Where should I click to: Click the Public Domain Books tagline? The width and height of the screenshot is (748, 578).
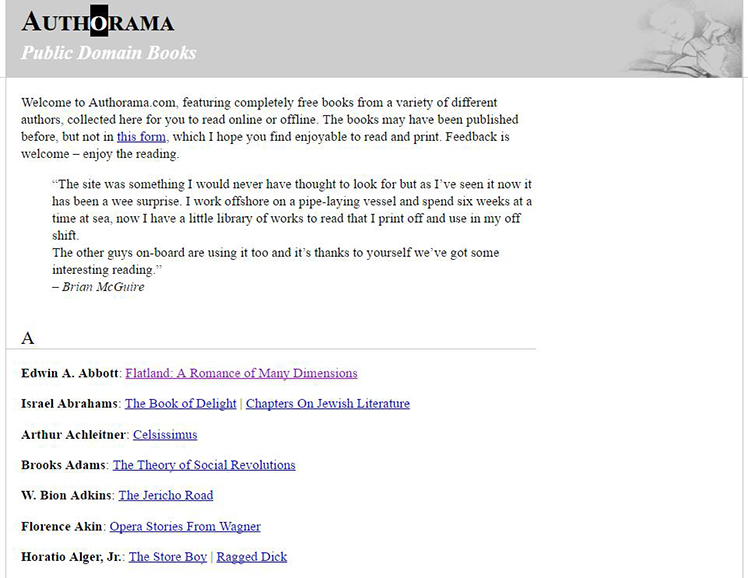[x=108, y=53]
